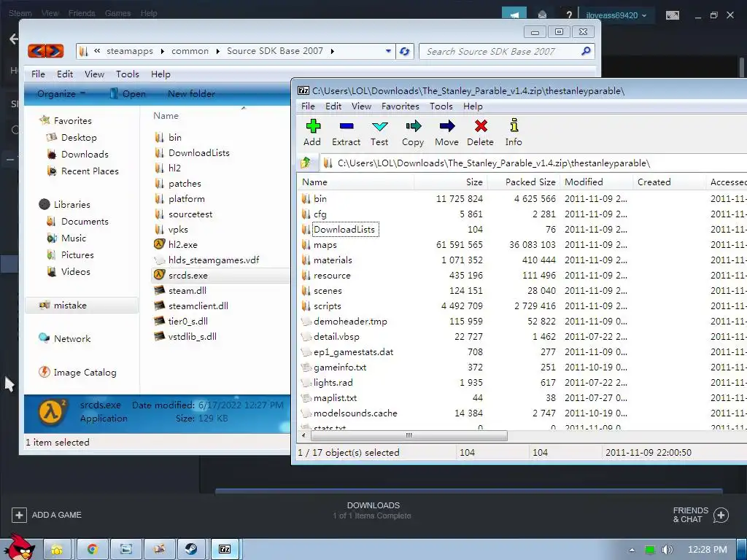
Task: Select vstdlib_s.dll in Explorer window
Action: [192, 336]
